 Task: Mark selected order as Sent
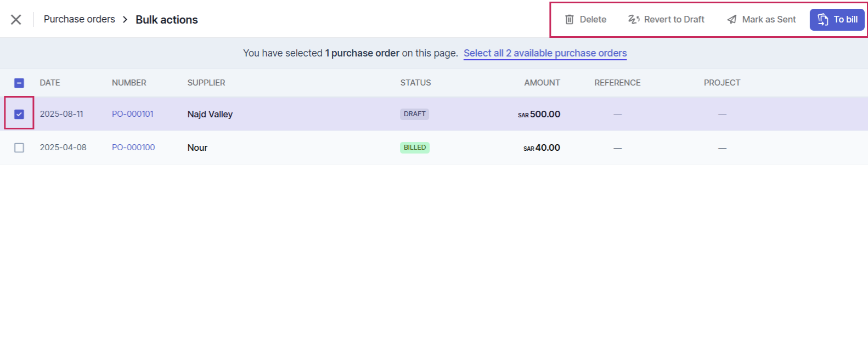point(762,20)
